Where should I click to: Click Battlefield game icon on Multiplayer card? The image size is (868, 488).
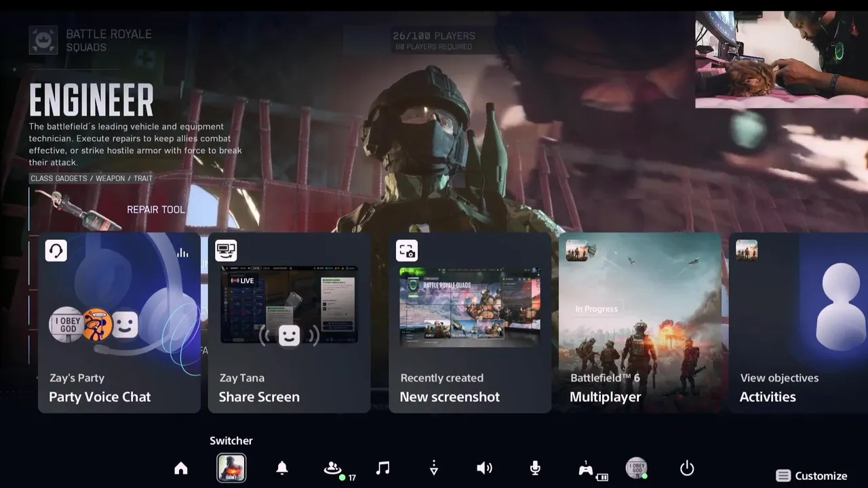click(577, 251)
